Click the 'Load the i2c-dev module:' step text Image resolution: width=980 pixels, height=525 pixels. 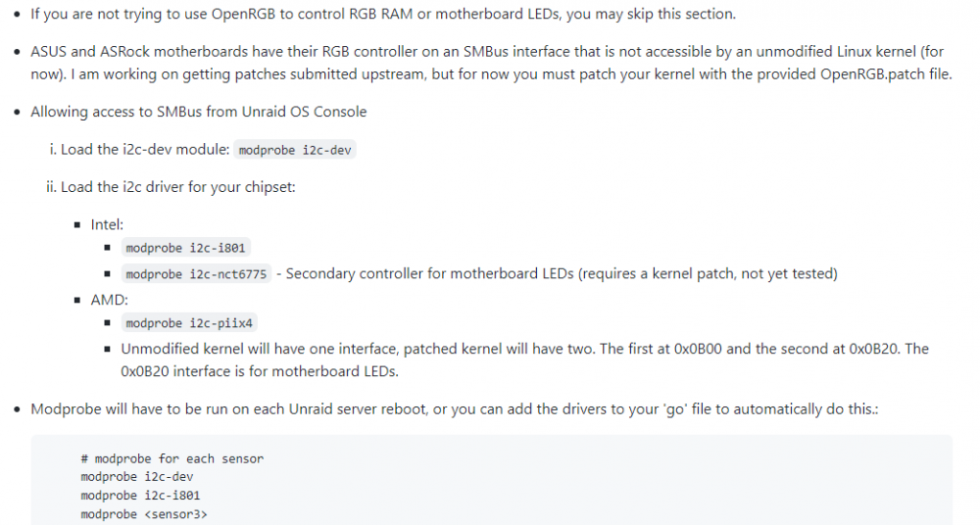[x=145, y=150]
